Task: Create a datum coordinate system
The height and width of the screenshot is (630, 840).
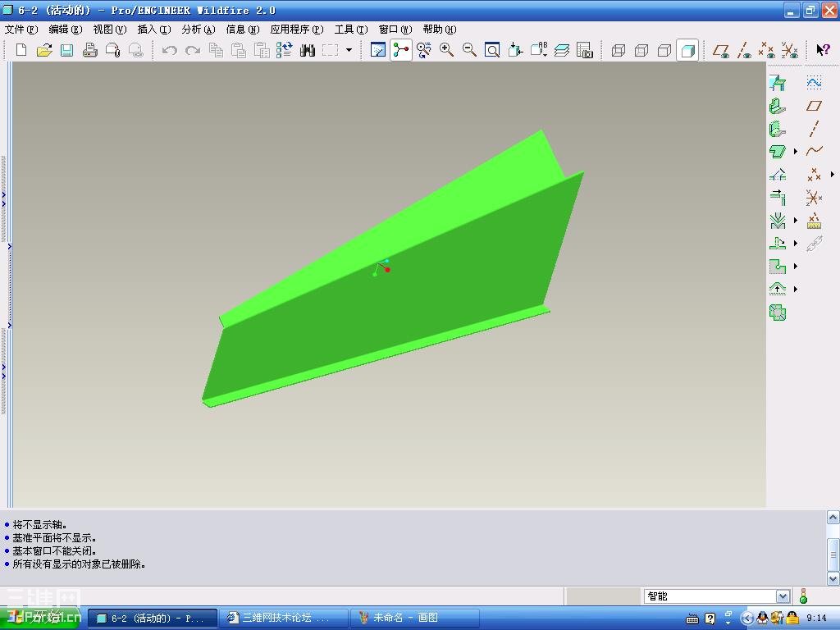Action: (x=815, y=198)
